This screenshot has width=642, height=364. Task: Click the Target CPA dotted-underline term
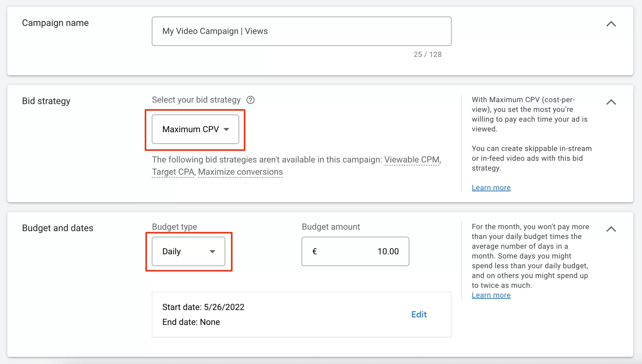point(173,172)
